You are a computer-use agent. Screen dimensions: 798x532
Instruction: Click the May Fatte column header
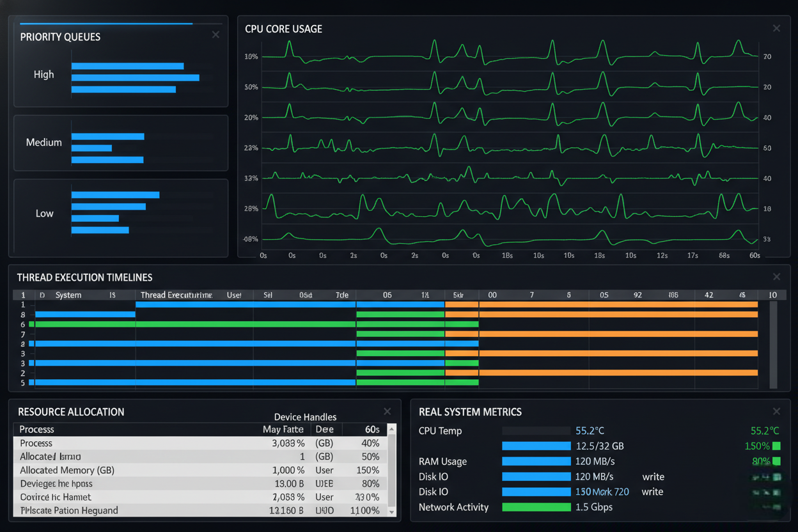click(x=283, y=429)
